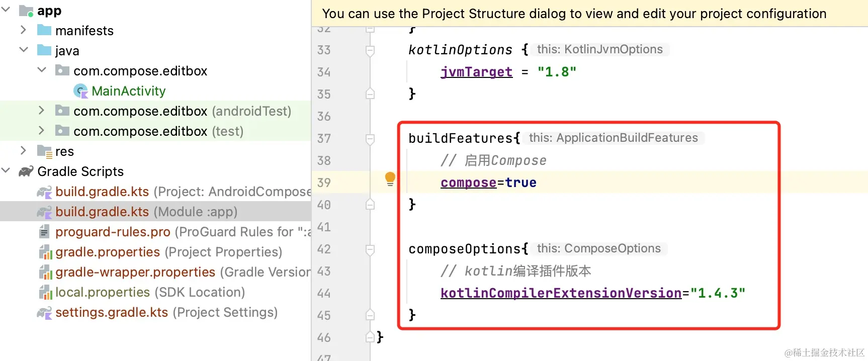
Task: Click the proguard-rules.pro file icon
Action: click(x=44, y=232)
